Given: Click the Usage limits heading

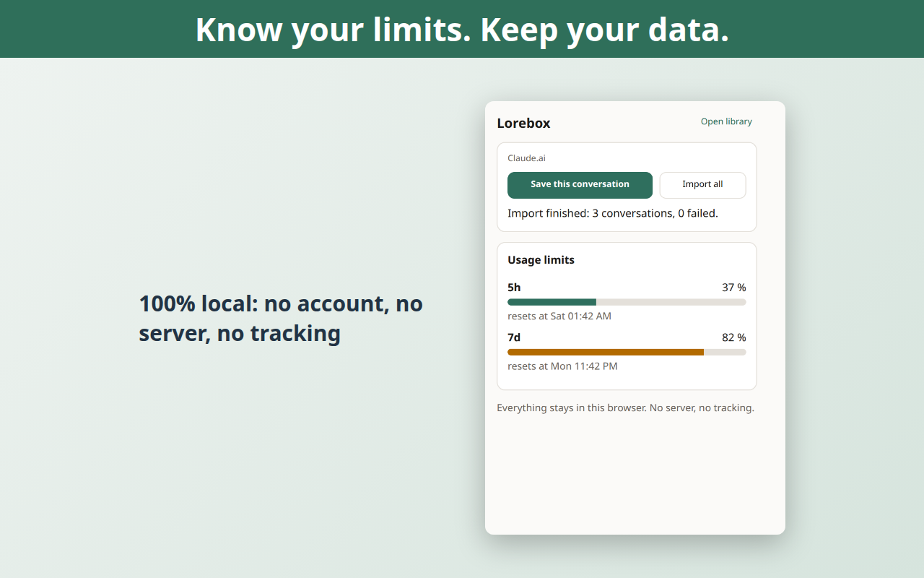Looking at the screenshot, I should click(541, 260).
